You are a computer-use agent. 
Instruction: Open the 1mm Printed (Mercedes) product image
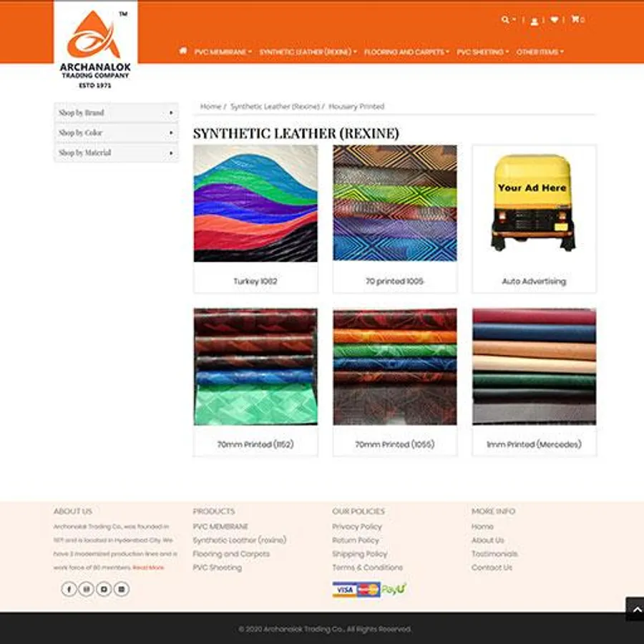pos(534,366)
